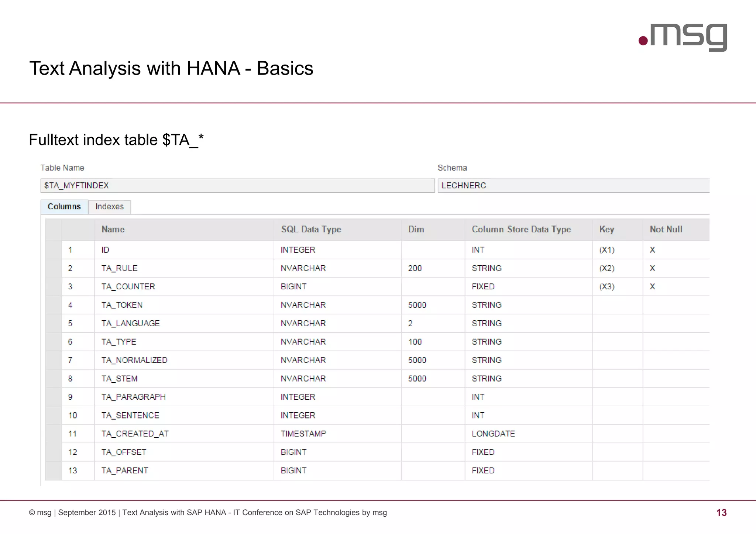The image size is (756, 534).
Task: Select the TA_STEM name cell
Action: tap(184, 379)
